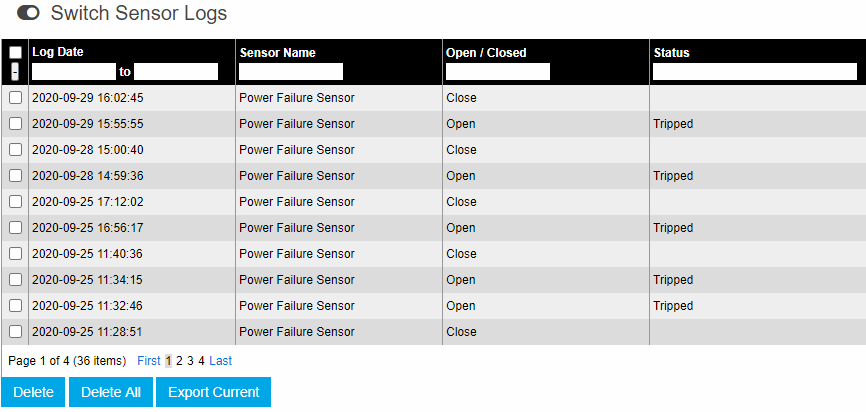Image resolution: width=866 pixels, height=412 pixels.
Task: Sort by the Log Date column header
Action: click(x=58, y=52)
